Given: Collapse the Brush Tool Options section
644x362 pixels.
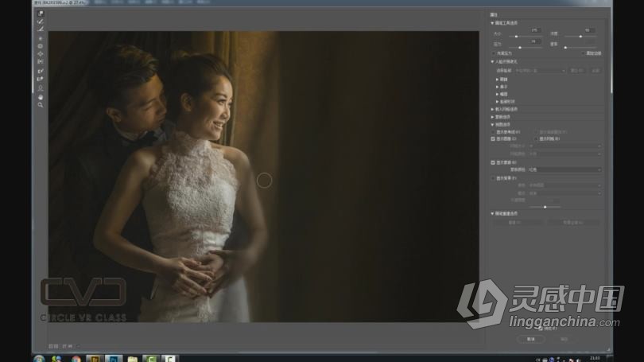Looking at the screenshot, I should 492,23.
